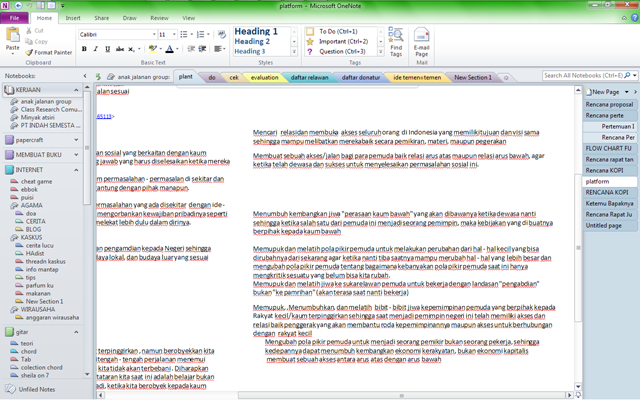The height and width of the screenshot is (400, 640).
Task: Toggle italic formatting
Action: [x=96, y=49]
